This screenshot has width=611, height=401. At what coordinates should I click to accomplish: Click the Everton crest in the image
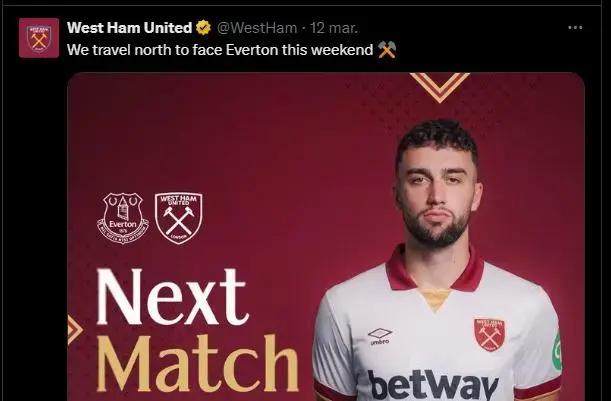[x=123, y=217]
